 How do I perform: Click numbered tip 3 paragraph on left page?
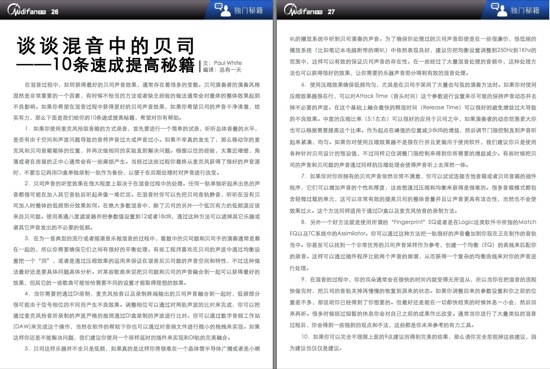click(x=137, y=261)
